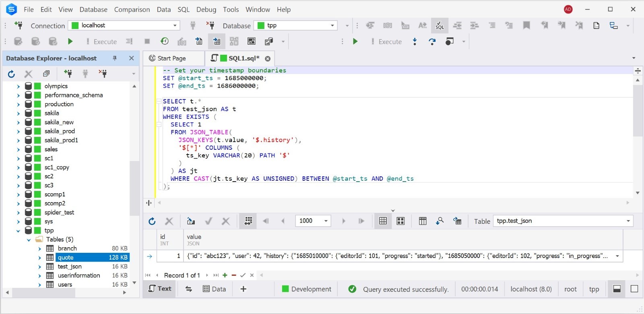Click the export data icon in the grid toolbar
644x314 pixels.
coord(191,221)
